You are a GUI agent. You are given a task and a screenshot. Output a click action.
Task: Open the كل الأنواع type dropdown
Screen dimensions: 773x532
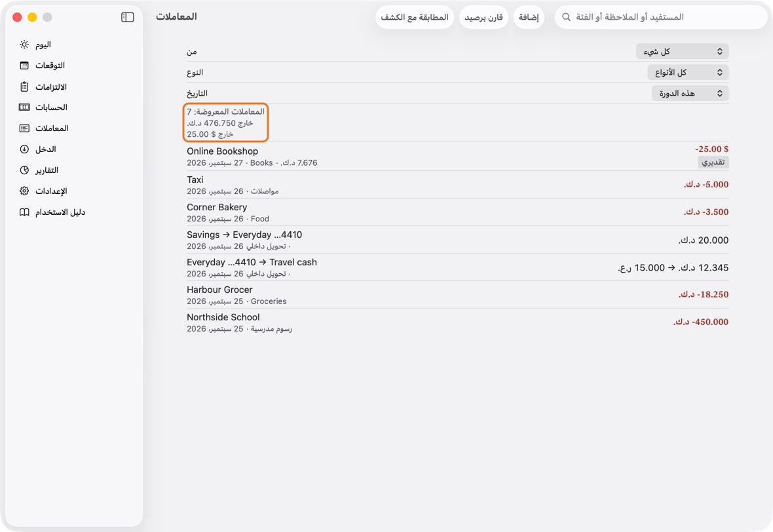point(688,73)
